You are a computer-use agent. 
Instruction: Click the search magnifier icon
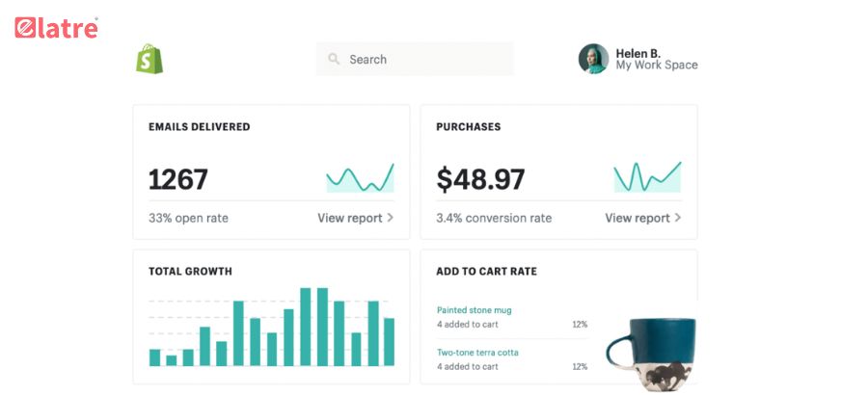334,59
